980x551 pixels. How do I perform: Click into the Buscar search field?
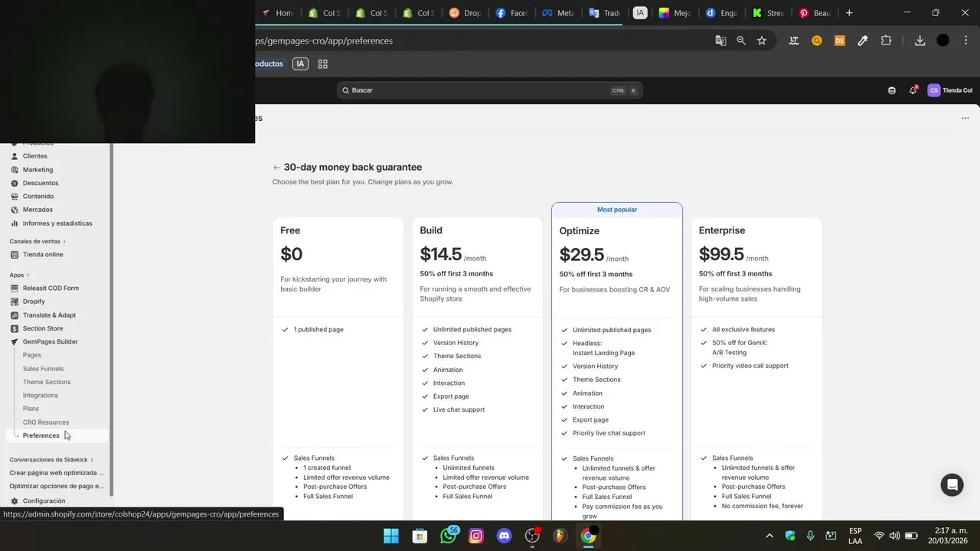point(490,90)
